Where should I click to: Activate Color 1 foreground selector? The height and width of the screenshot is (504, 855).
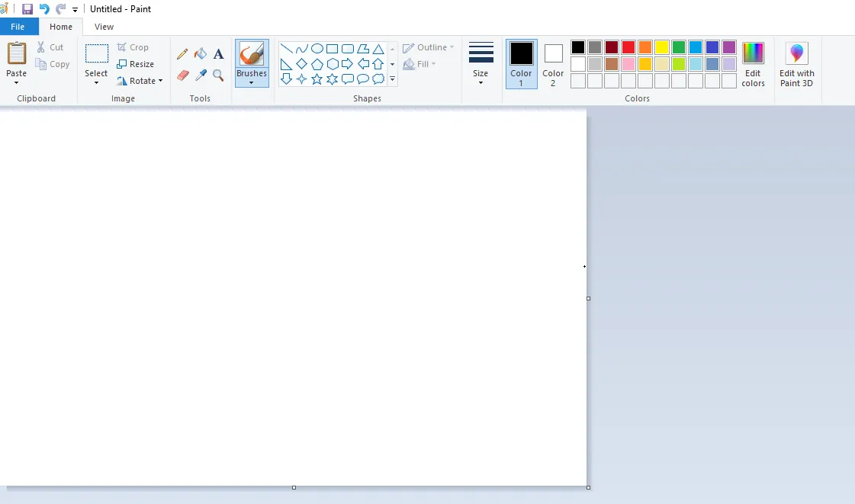pyautogui.click(x=521, y=64)
